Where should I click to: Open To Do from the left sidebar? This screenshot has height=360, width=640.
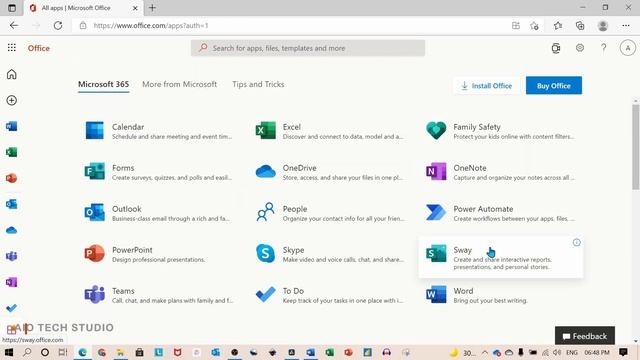11,308
